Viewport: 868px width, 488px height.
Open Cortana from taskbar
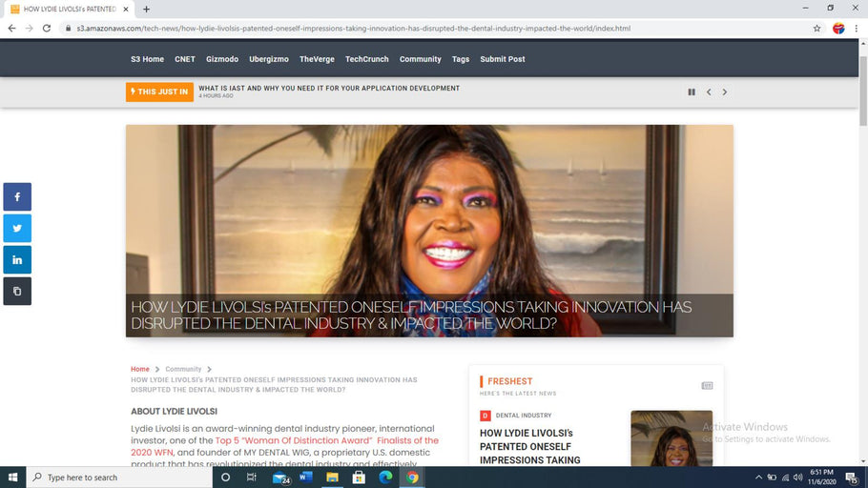pyautogui.click(x=225, y=477)
